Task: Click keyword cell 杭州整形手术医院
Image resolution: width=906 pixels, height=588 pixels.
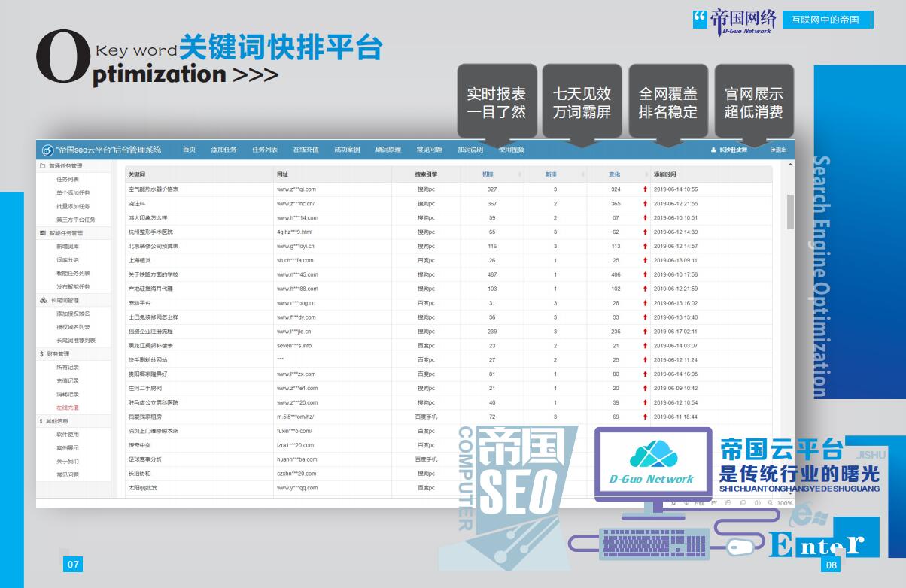Action: [150, 232]
